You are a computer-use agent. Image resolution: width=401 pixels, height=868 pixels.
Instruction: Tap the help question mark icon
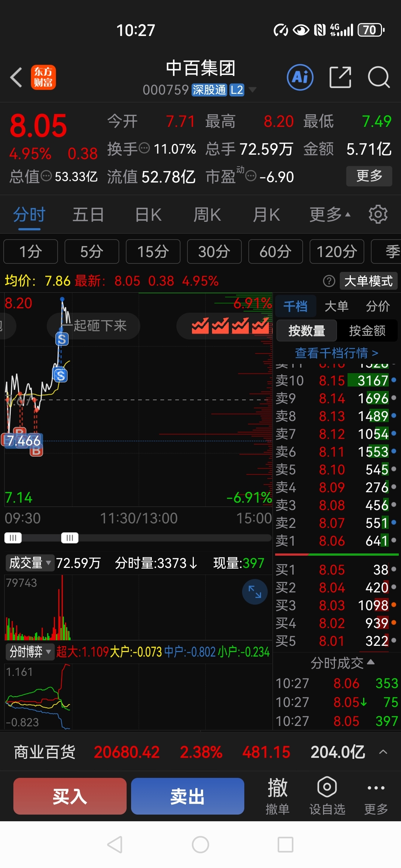(329, 281)
